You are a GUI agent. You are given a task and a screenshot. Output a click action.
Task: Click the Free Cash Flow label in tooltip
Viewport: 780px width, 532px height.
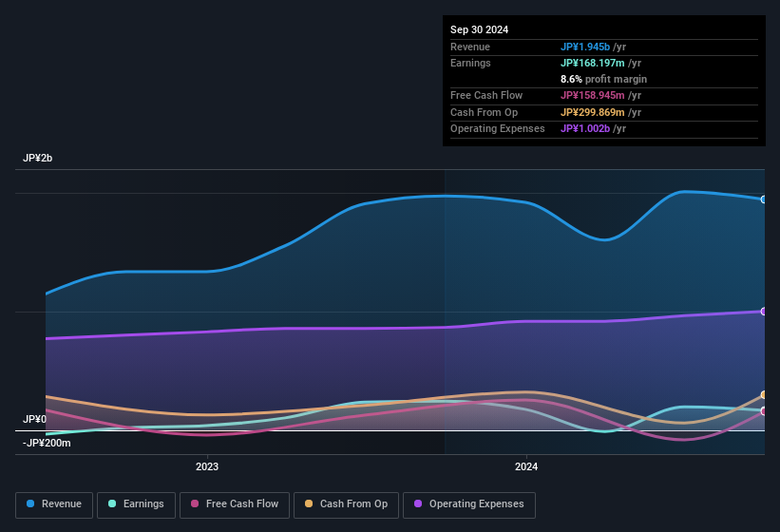click(486, 95)
